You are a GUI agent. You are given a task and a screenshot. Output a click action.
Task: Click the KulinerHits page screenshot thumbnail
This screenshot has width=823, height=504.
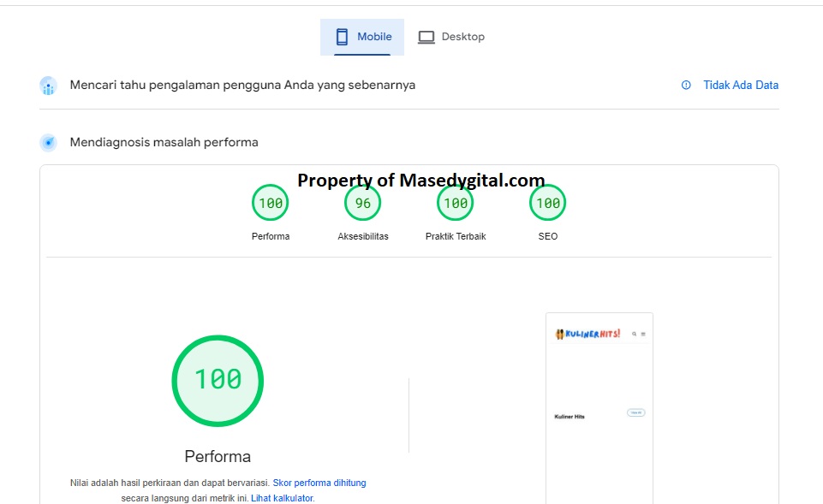pyautogui.click(x=599, y=408)
